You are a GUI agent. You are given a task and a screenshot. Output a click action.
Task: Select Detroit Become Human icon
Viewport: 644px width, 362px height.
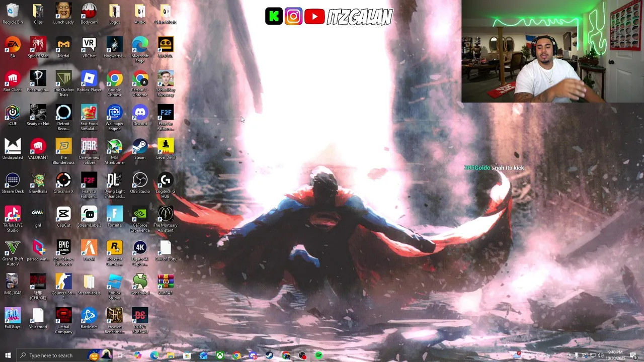tap(63, 117)
